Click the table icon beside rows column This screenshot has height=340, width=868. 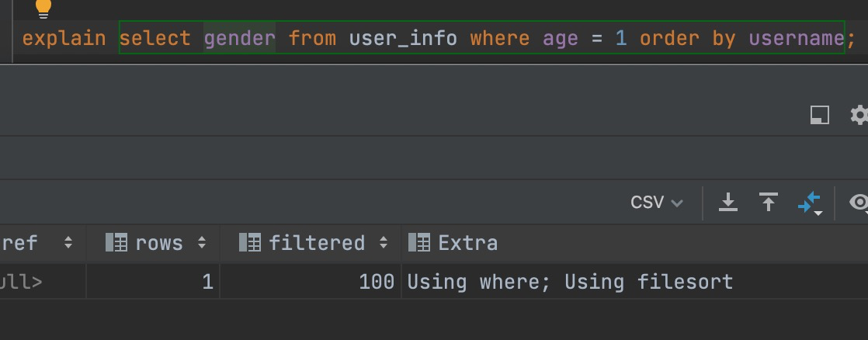coord(116,243)
